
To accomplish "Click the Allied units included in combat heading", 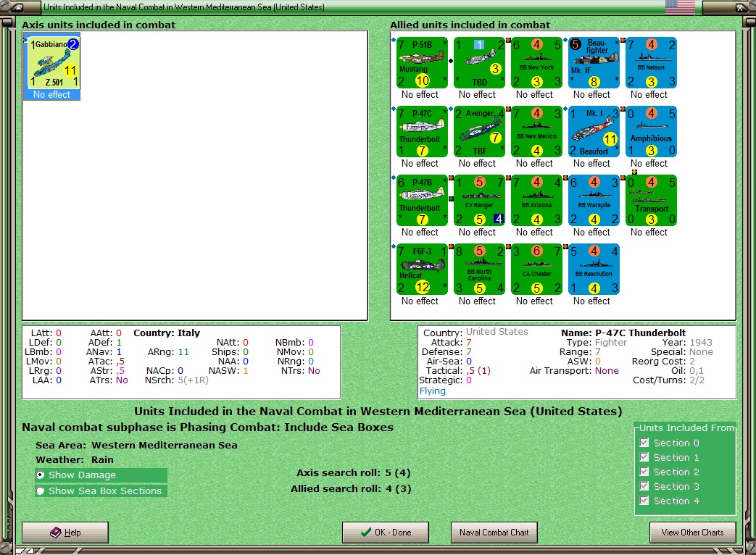I will coord(470,25).
